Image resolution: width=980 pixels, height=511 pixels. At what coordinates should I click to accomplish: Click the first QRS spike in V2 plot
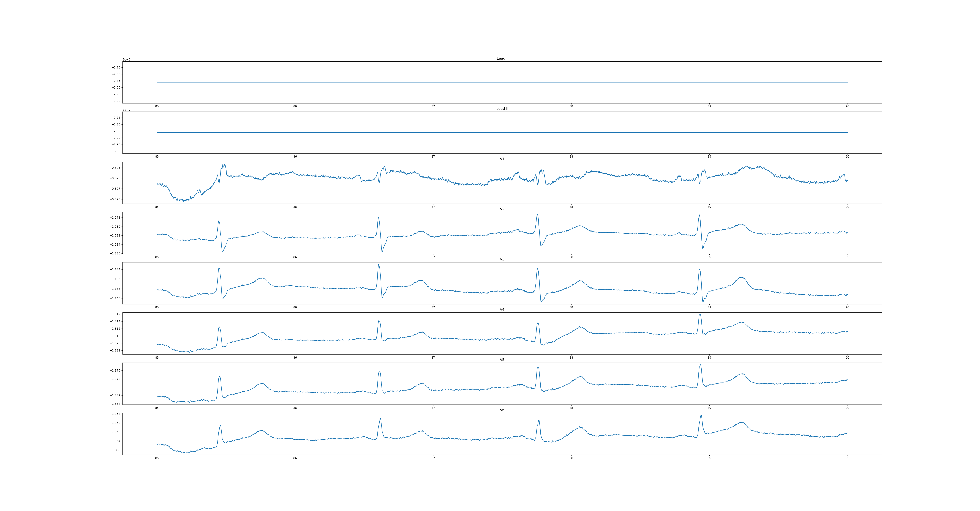[x=219, y=221]
